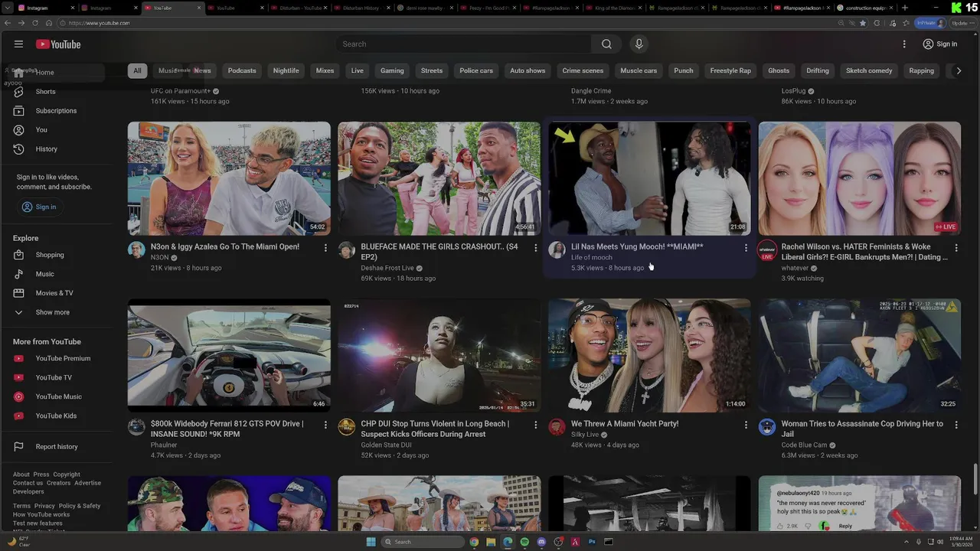The height and width of the screenshot is (551, 980).
Task: Select the Police cars filter chip
Action: click(476, 70)
